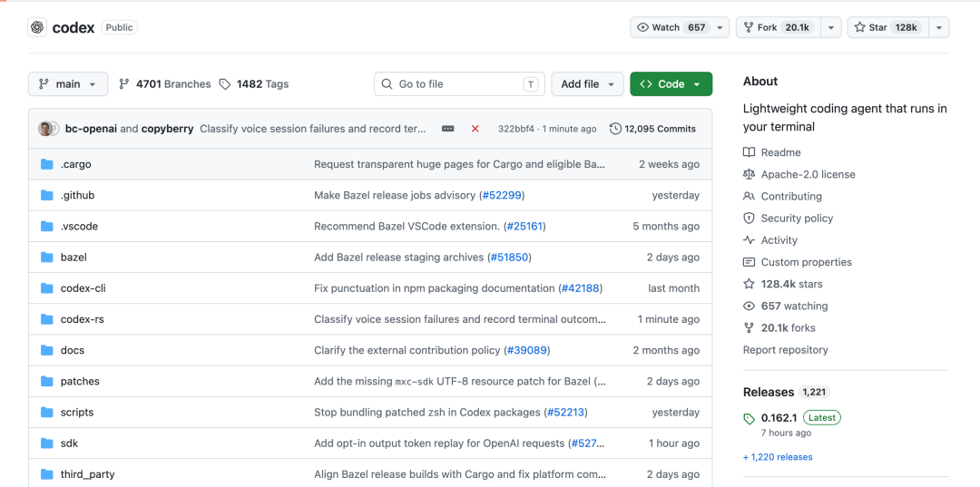Screen dimensions: 980x487
Task: Open the .vscode folder icon
Action: (47, 226)
